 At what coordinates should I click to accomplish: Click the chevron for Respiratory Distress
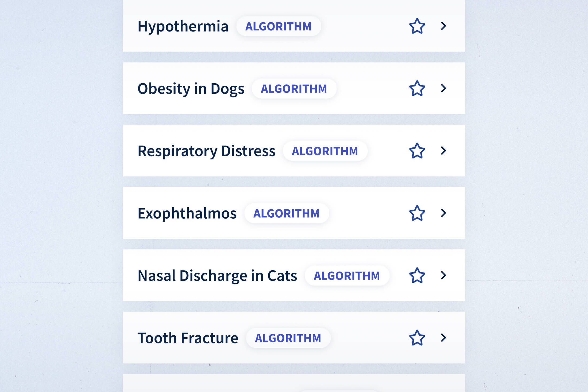coord(443,151)
